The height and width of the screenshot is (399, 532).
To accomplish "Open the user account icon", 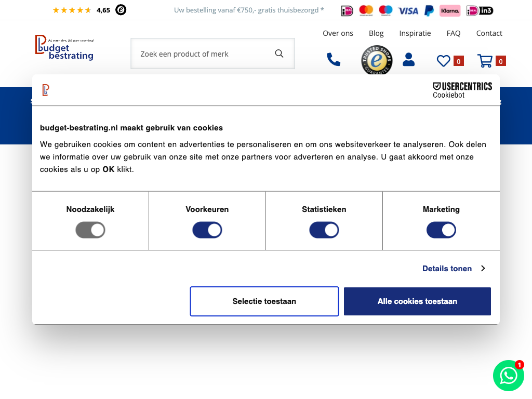I will tap(409, 60).
